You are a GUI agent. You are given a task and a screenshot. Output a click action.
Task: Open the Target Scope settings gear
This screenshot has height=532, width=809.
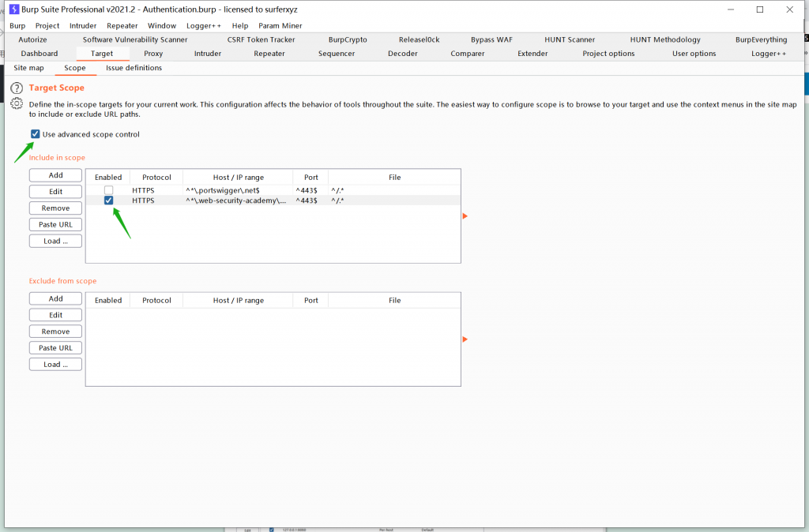click(x=17, y=103)
